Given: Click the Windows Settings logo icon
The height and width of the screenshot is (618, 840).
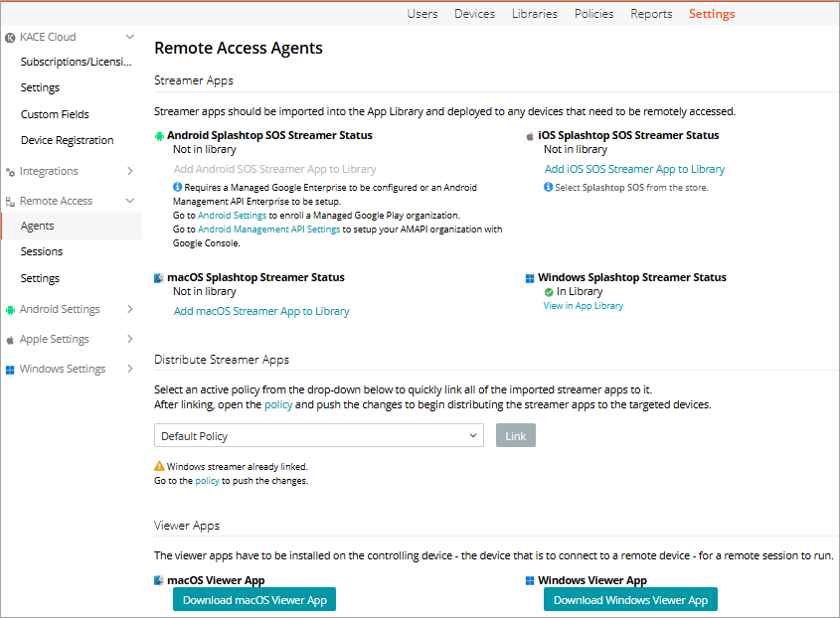Looking at the screenshot, I should coord(10,370).
